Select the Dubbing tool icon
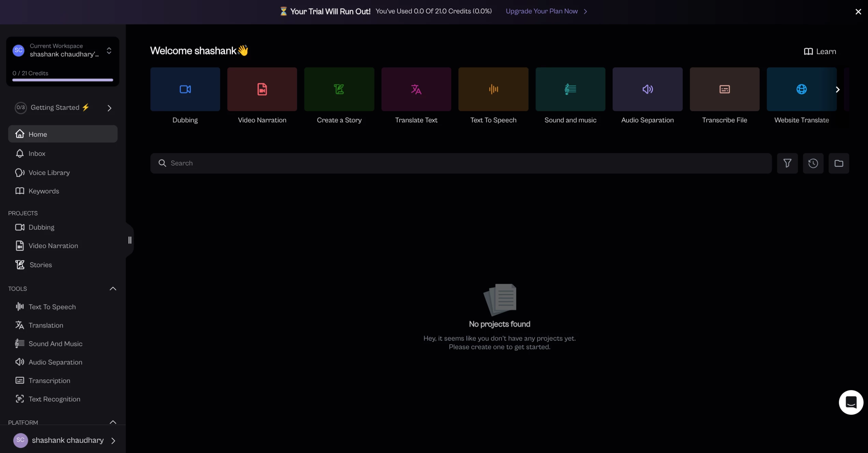 (185, 89)
